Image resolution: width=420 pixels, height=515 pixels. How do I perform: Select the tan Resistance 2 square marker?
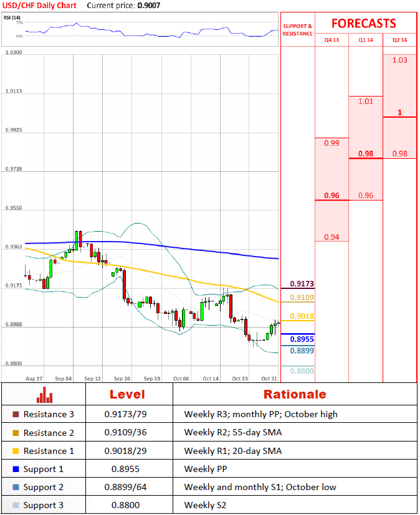tap(16, 433)
